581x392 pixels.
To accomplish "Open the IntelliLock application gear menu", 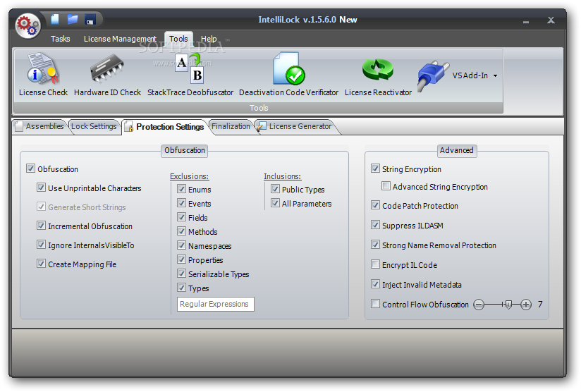I will (x=27, y=25).
